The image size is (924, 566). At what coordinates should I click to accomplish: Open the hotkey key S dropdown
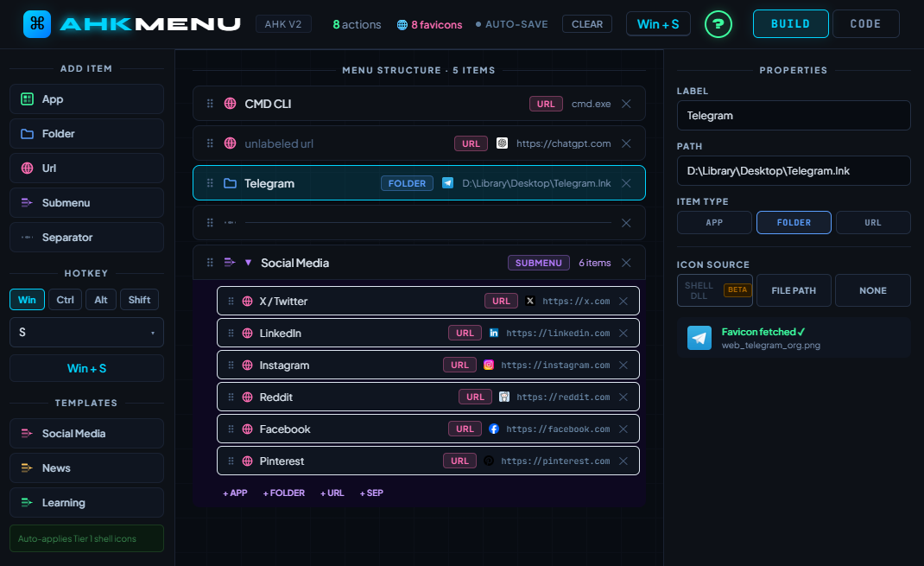pos(86,333)
